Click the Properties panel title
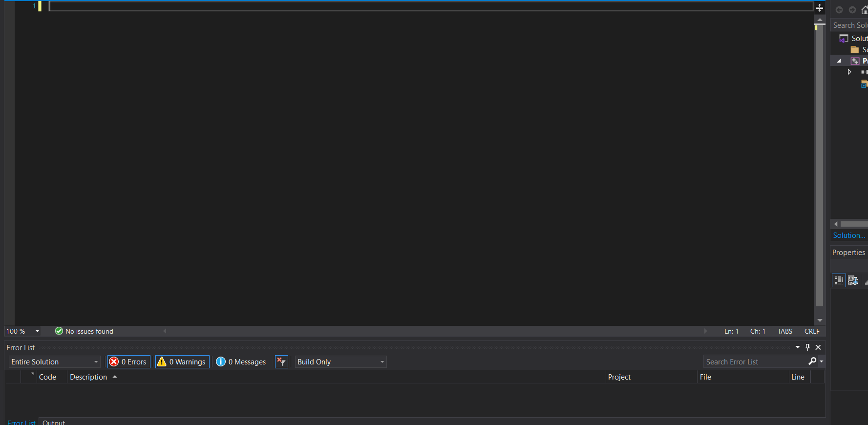868x425 pixels. 848,253
